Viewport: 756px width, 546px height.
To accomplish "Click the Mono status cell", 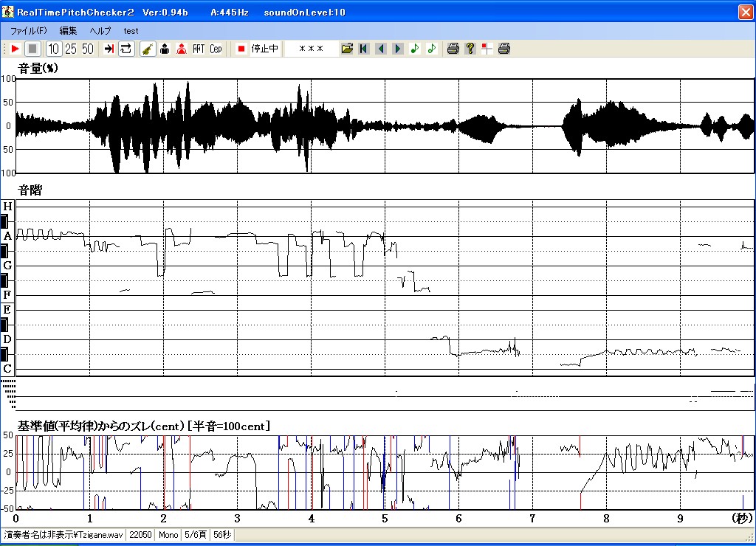I will [x=168, y=535].
